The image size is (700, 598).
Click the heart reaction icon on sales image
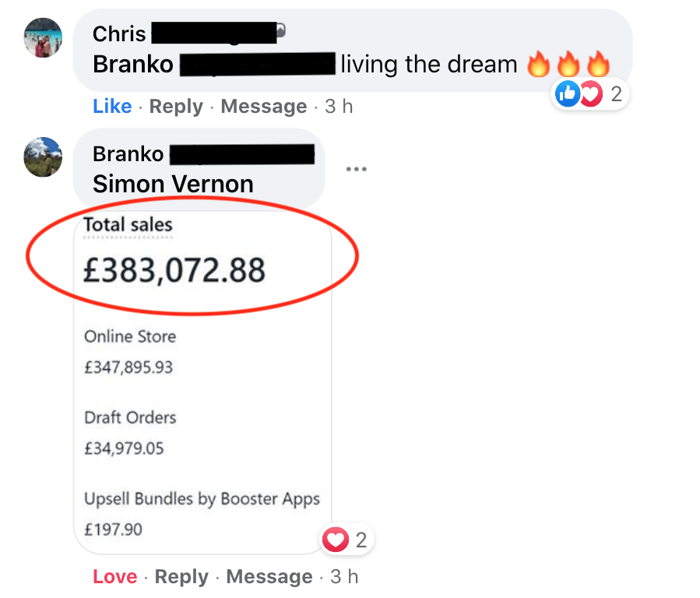click(x=336, y=540)
